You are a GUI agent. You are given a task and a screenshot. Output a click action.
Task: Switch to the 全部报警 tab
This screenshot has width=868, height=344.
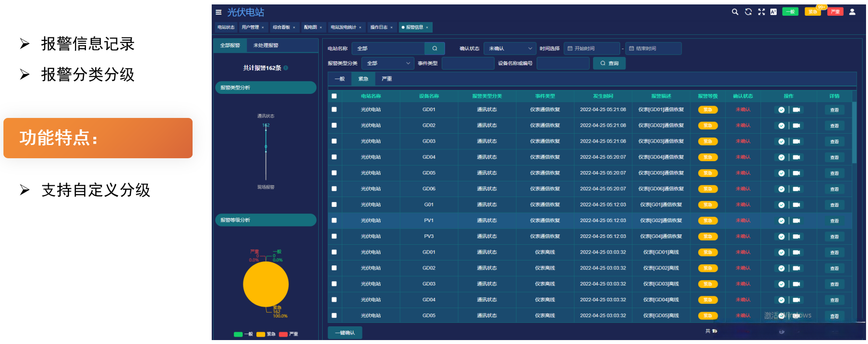[230, 45]
